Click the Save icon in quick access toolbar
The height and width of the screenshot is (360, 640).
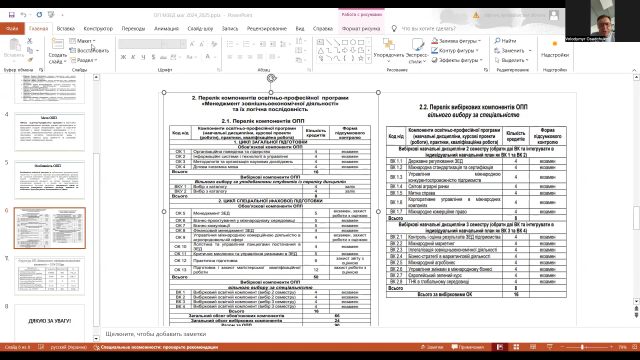click(x=11, y=15)
